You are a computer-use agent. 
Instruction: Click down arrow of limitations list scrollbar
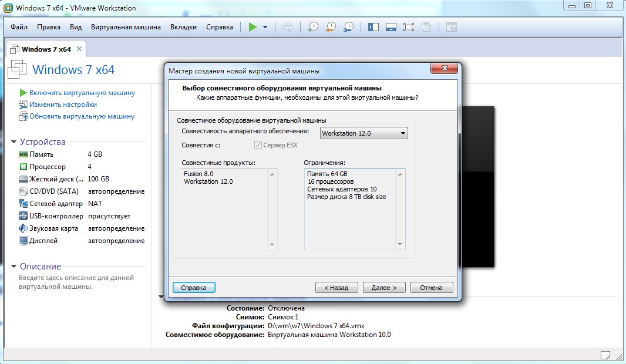point(400,244)
